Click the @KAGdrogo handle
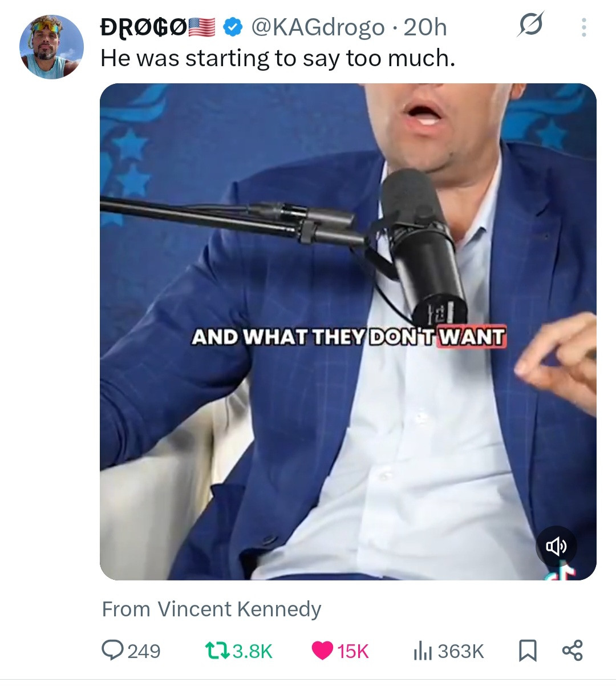 click(x=318, y=27)
